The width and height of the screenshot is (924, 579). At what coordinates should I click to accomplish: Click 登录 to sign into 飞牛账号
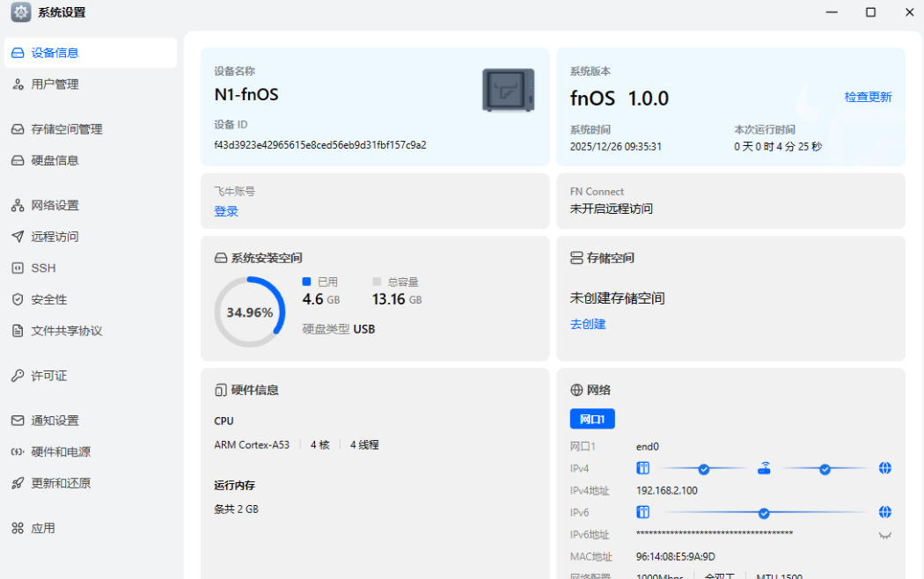(x=226, y=211)
